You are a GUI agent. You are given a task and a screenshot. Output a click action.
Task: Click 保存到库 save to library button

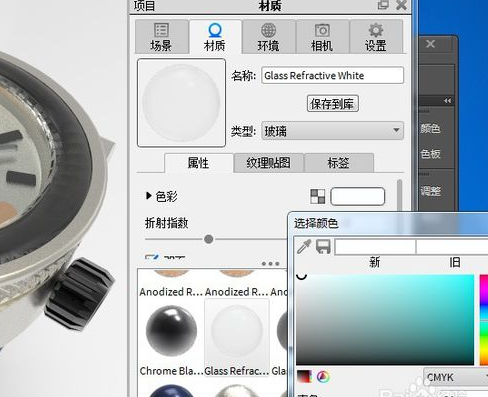332,104
